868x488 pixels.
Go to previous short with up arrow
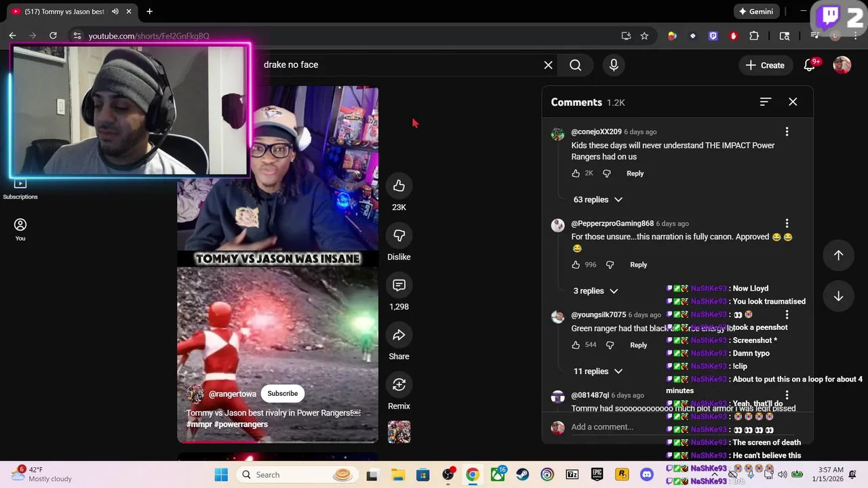pos(838,256)
